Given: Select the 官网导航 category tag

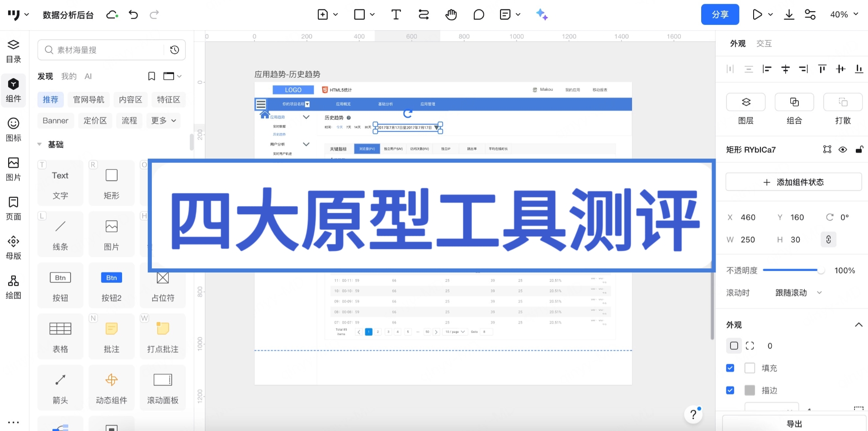Looking at the screenshot, I should click(89, 99).
